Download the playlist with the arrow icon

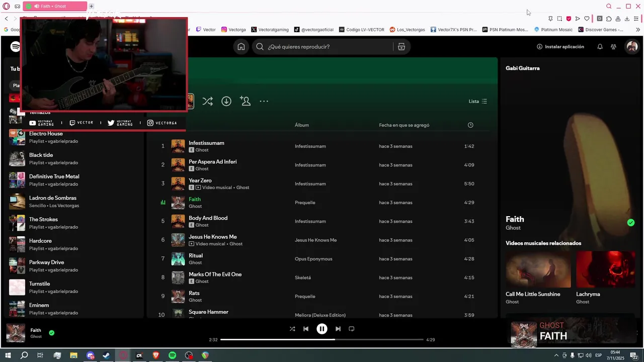click(226, 101)
